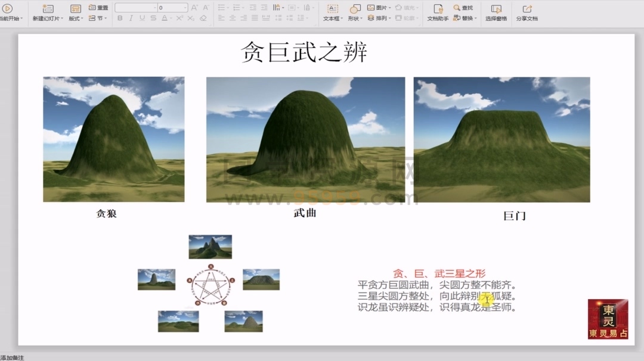
Task: Decrease indent level
Action: click(x=253, y=7)
